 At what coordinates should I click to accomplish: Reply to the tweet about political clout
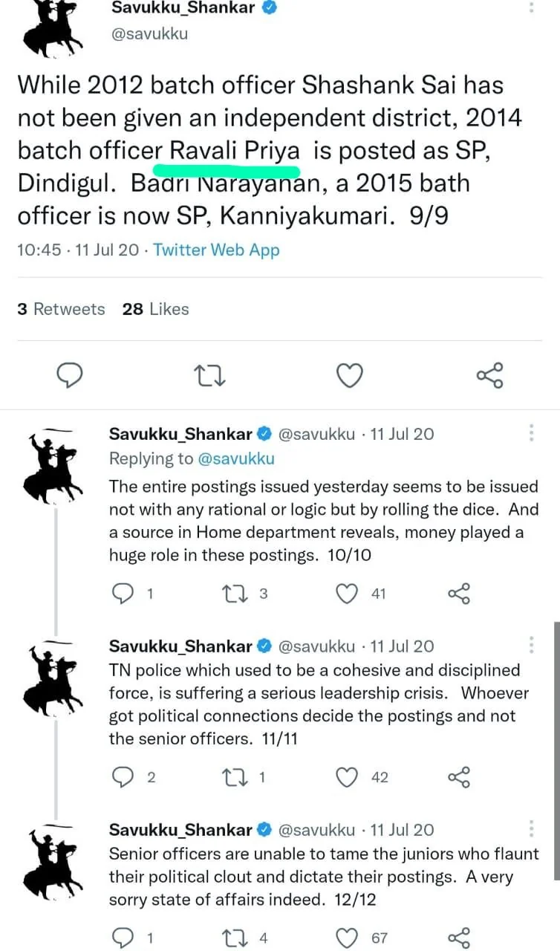tap(123, 938)
